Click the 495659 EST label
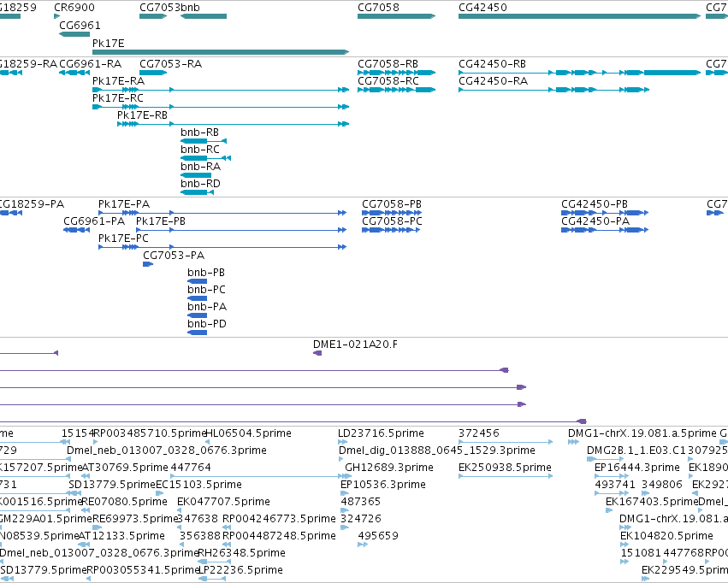Screen dimensions: 728x583 coord(378,536)
